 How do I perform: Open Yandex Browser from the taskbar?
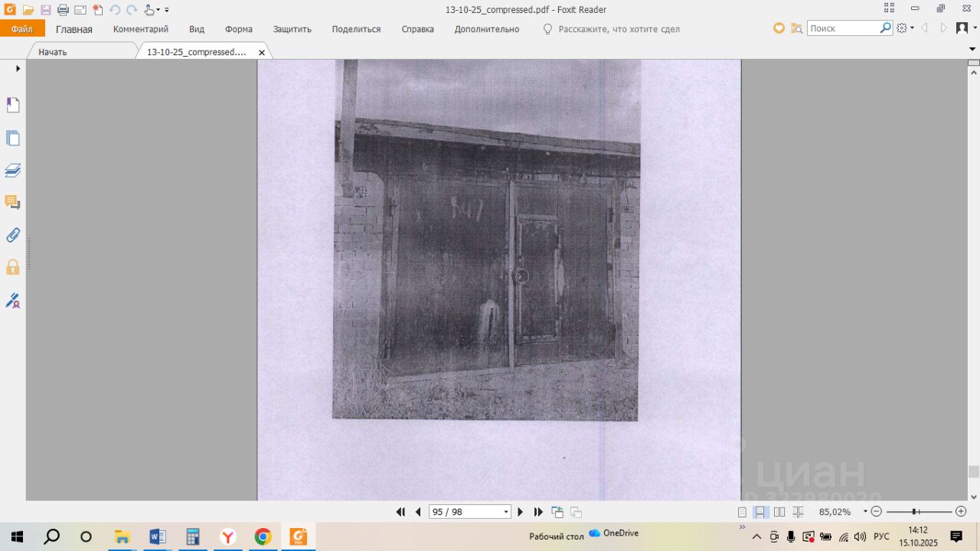pos(227,536)
